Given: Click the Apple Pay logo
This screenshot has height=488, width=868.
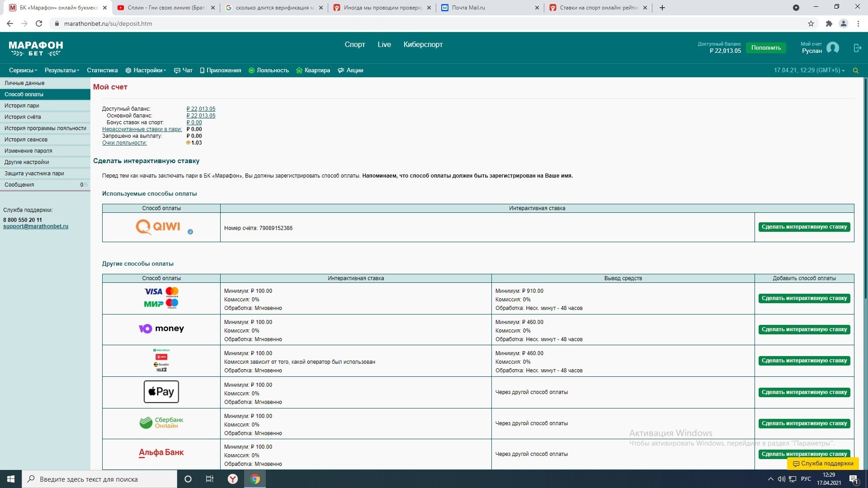Looking at the screenshot, I should pos(161,392).
